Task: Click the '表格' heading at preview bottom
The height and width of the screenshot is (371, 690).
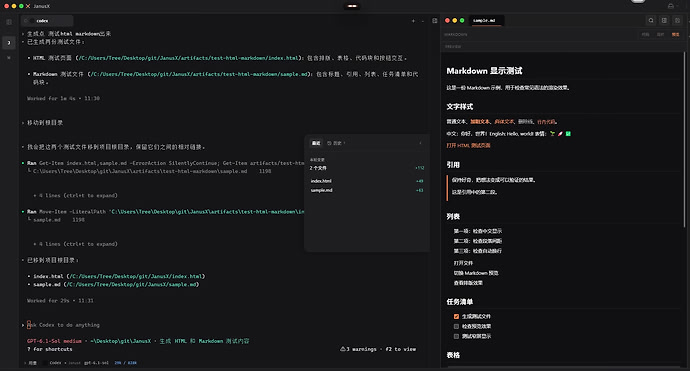Action: point(453,355)
